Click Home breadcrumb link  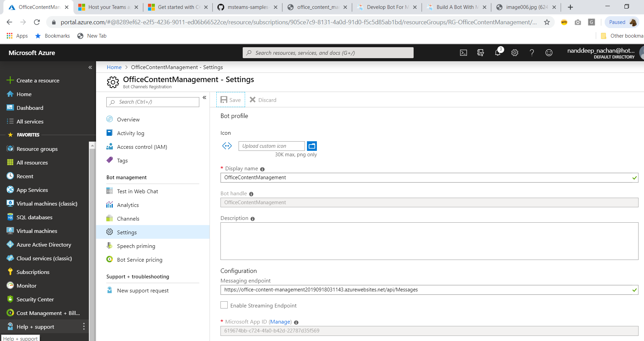click(x=114, y=67)
